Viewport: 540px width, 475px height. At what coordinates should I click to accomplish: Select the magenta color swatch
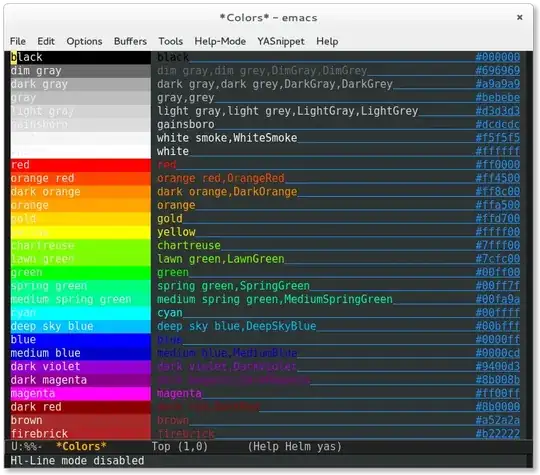coord(81,393)
